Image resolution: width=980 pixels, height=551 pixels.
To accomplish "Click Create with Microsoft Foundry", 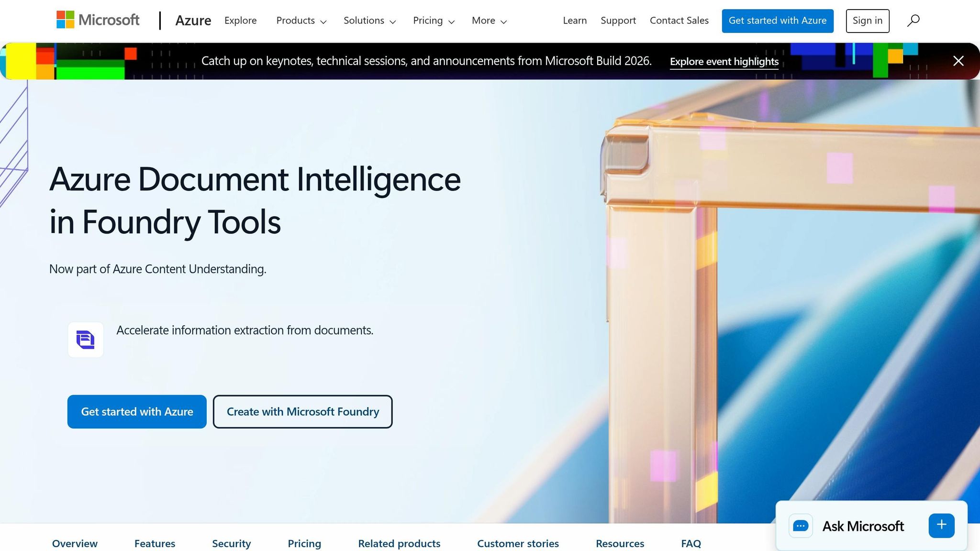I will [x=303, y=411].
